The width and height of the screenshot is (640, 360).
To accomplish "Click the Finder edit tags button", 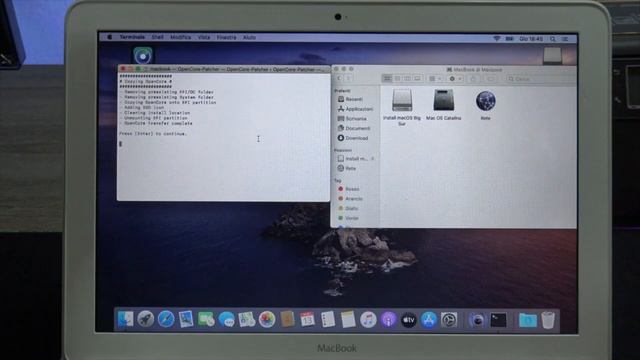I will pos(491,78).
